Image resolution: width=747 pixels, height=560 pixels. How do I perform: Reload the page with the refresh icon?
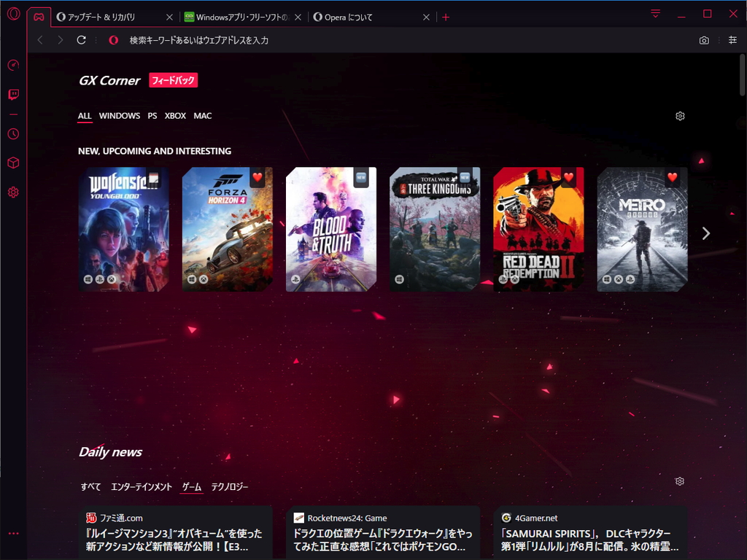pos(81,40)
